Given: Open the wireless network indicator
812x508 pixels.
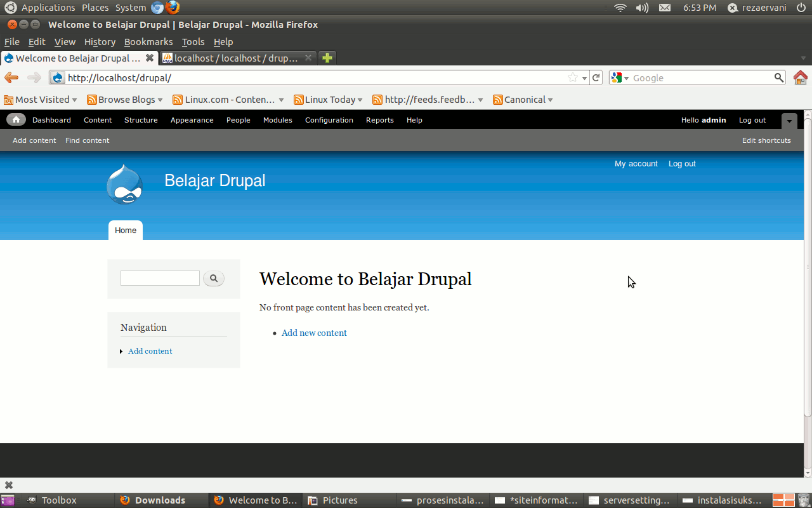Looking at the screenshot, I should tap(620, 8).
